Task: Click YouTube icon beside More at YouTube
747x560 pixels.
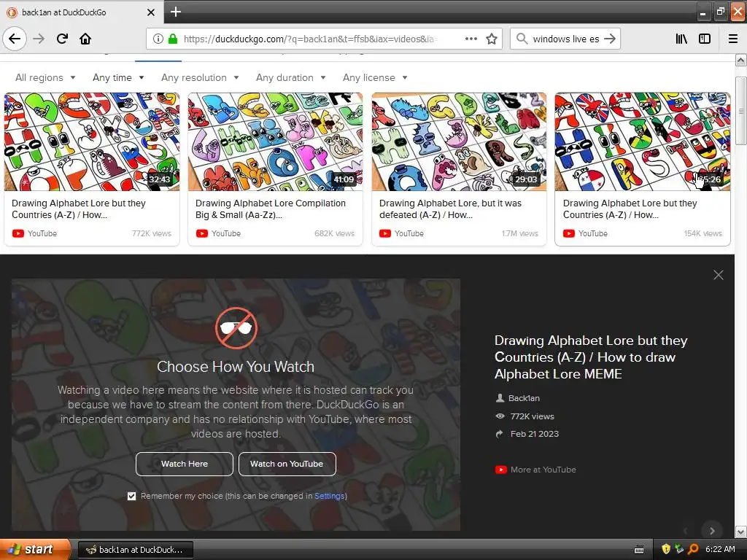Action: (500, 470)
